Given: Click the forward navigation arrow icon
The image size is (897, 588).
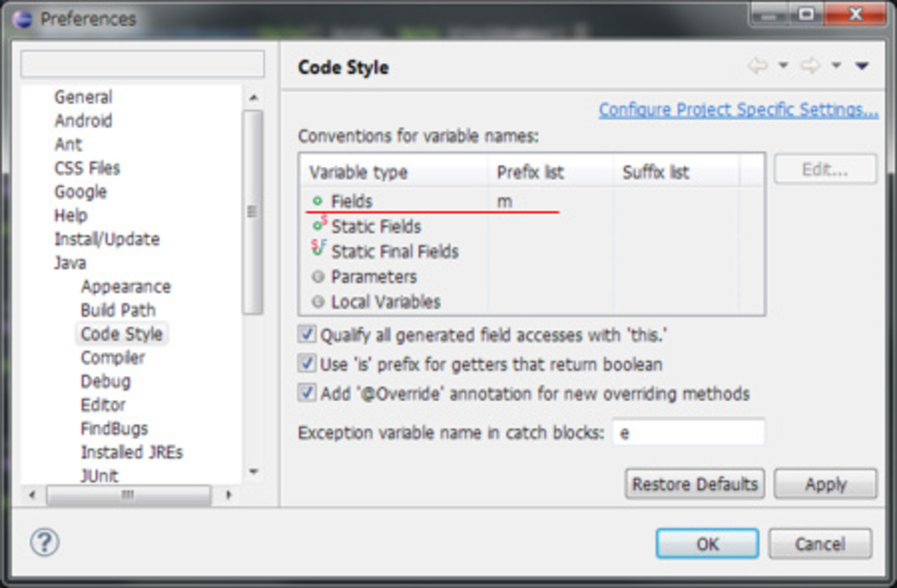Looking at the screenshot, I should click(x=810, y=66).
